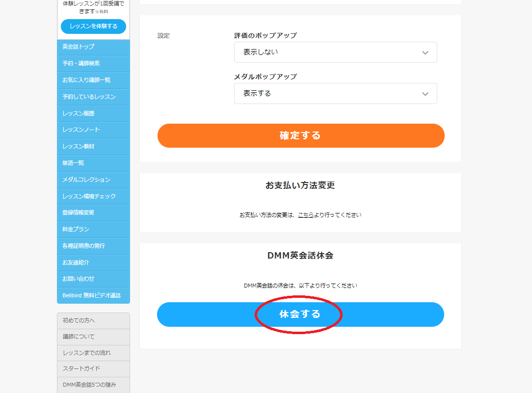Click the レッスンを体験する trial lesson button
This screenshot has width=532, height=393.
click(x=93, y=26)
